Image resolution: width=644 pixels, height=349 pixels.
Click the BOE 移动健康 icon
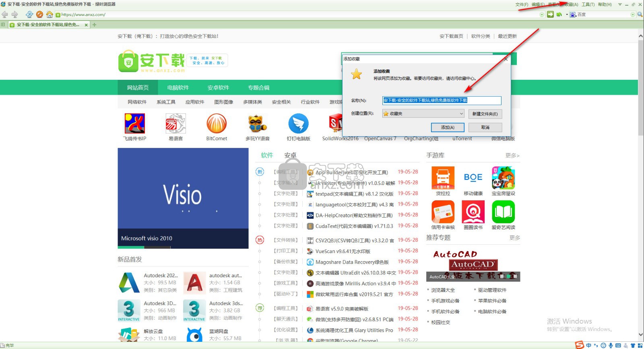(x=473, y=178)
